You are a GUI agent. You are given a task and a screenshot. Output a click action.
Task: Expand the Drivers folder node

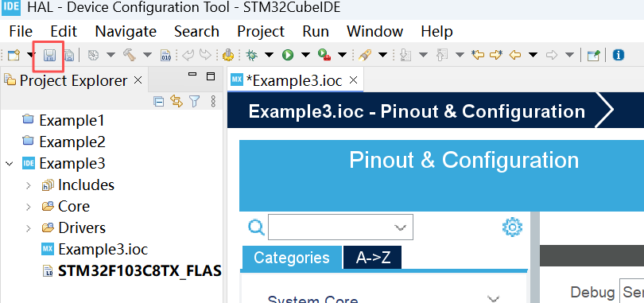click(x=29, y=228)
